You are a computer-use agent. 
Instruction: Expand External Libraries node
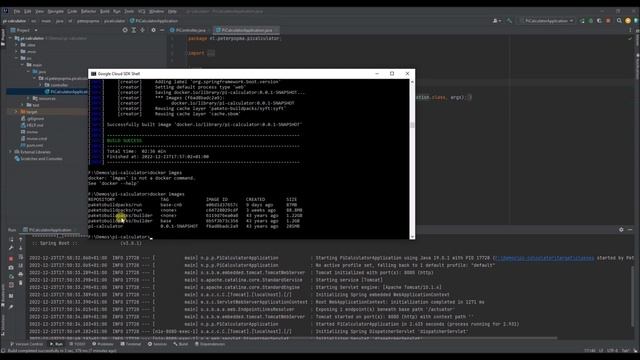(x=11, y=152)
